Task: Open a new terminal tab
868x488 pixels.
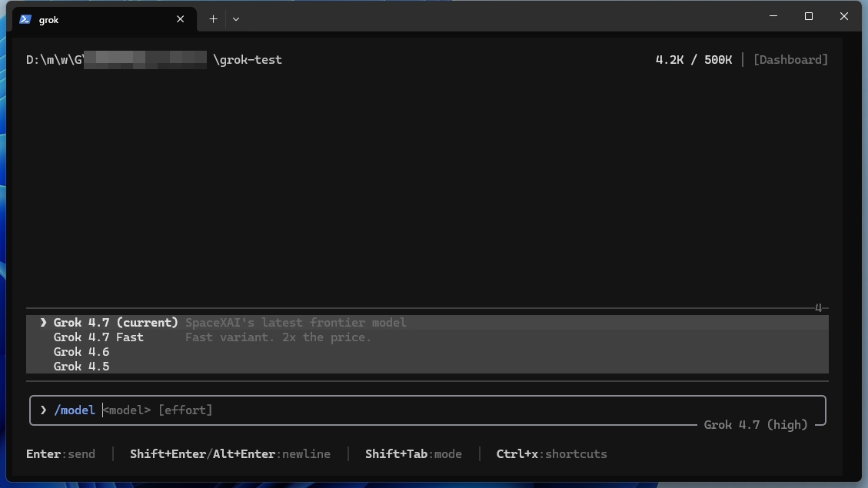Action: click(213, 19)
